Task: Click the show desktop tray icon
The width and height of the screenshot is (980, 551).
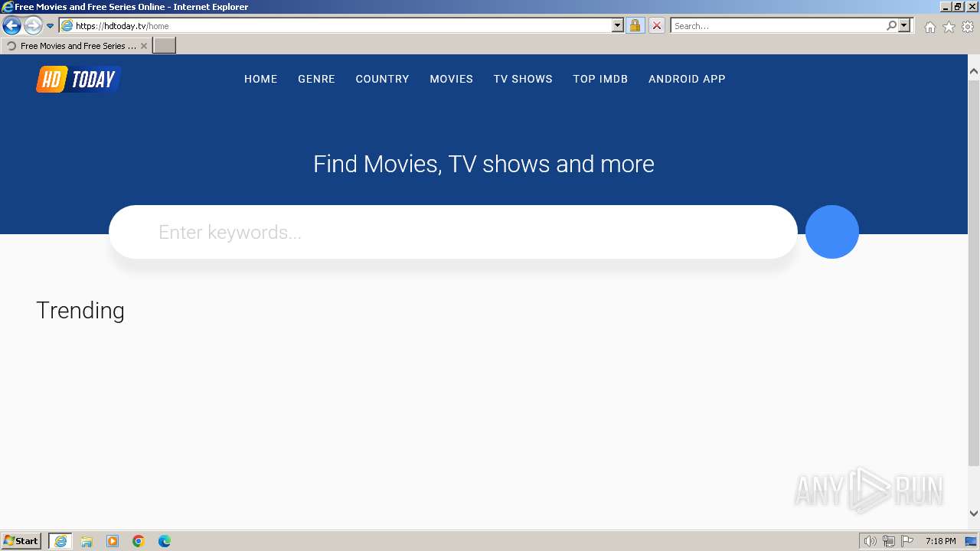Action: tap(971, 541)
